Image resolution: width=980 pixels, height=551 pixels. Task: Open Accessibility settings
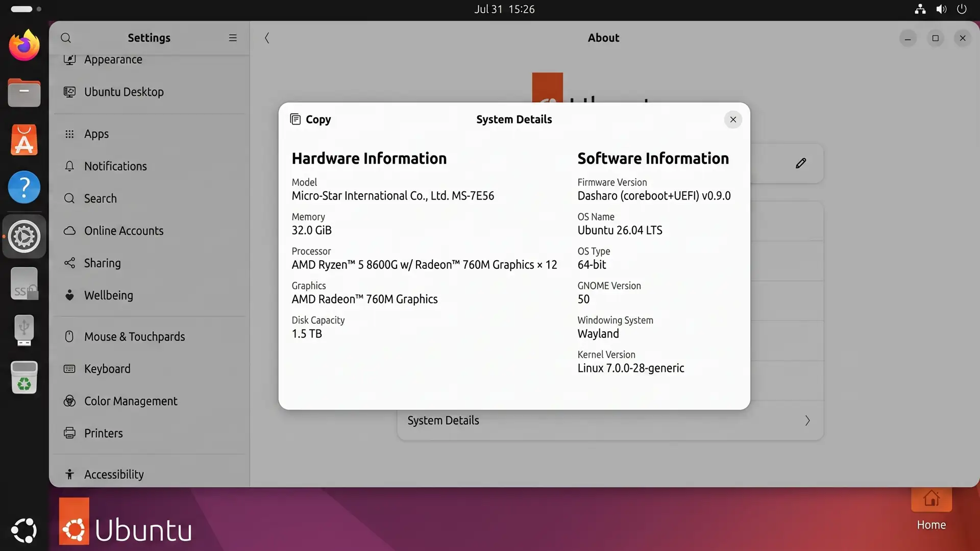[149, 474]
